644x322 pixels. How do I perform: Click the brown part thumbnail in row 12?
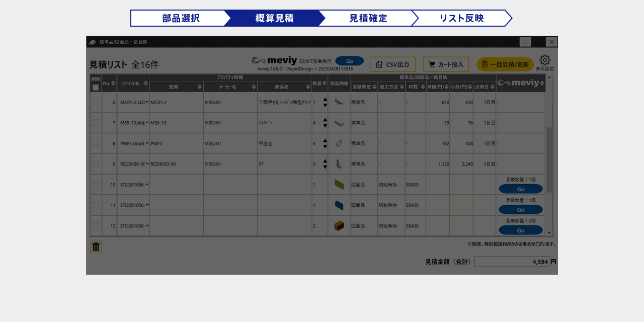point(339,226)
